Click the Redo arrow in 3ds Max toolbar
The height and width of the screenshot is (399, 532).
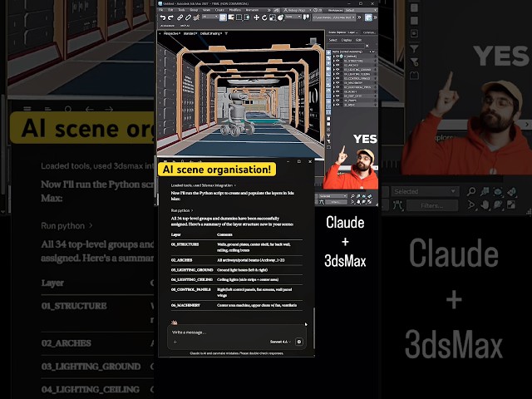click(170, 17)
